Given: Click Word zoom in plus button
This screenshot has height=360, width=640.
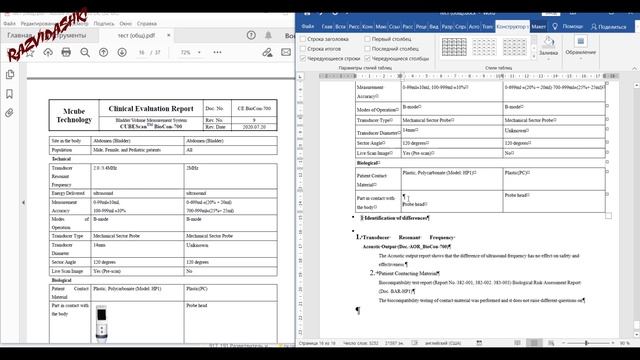Looking at the screenshot, I should (613, 343).
